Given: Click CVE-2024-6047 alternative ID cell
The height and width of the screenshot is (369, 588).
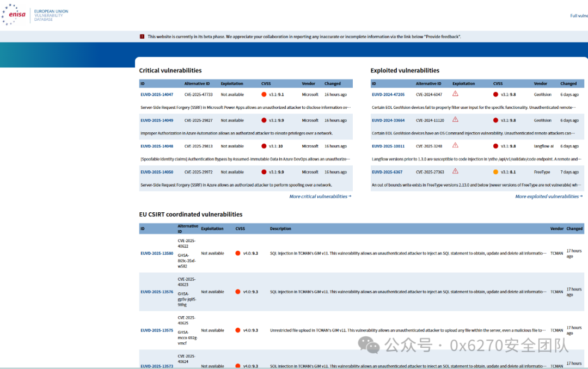Looking at the screenshot, I should click(x=429, y=95).
